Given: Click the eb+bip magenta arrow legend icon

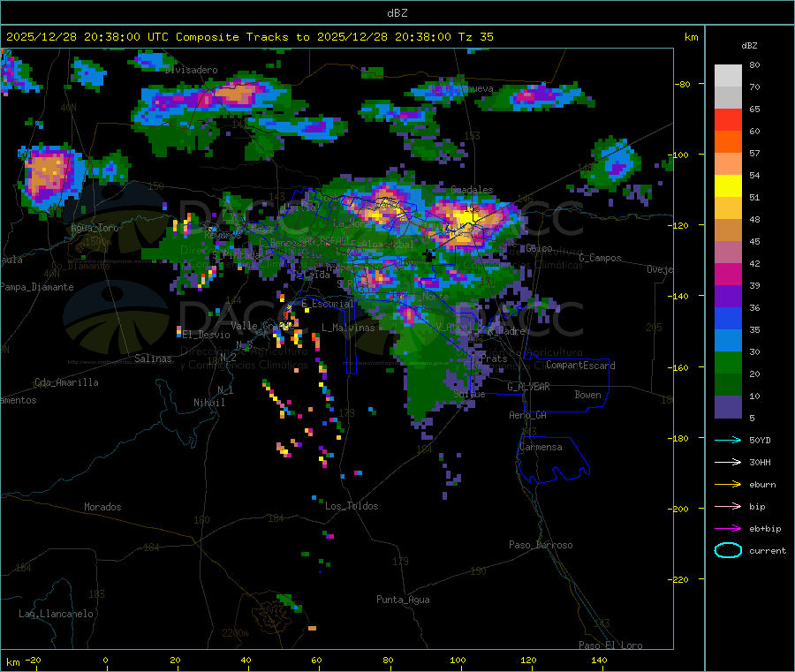Looking at the screenshot, I should tap(728, 529).
